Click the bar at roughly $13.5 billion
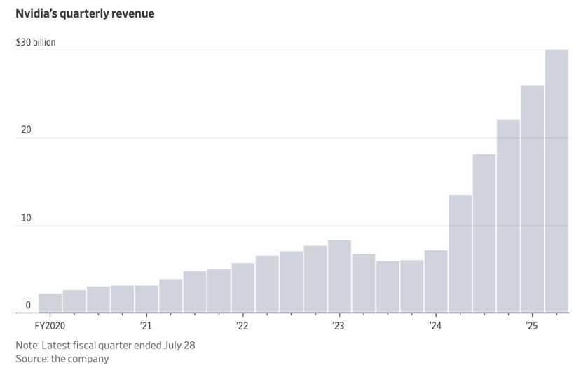The height and width of the screenshot is (375, 588). tap(460, 254)
